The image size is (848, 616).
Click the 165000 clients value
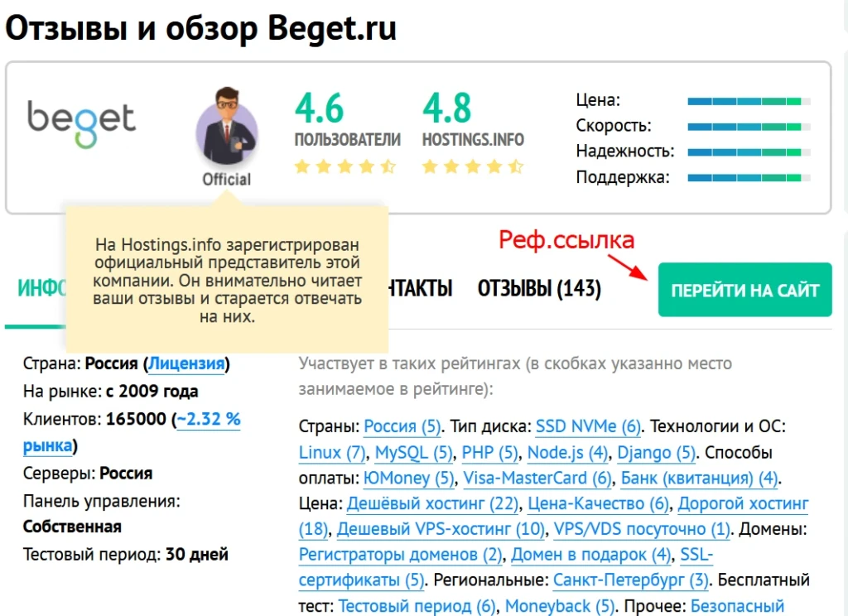[137, 419]
